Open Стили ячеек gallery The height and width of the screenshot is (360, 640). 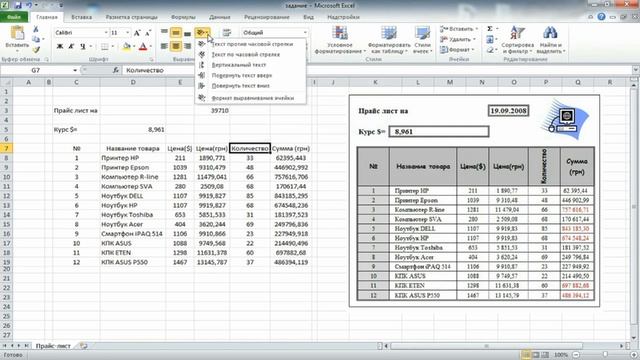point(422,39)
